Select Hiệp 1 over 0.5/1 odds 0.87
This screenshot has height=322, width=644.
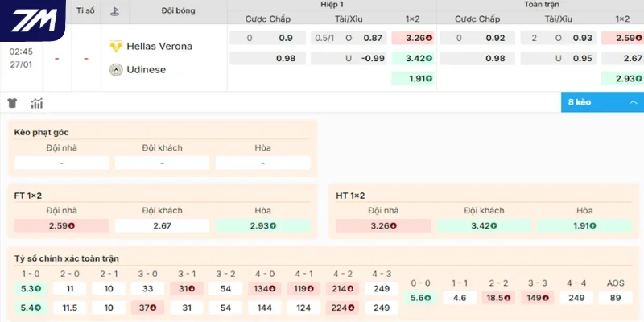(349, 38)
